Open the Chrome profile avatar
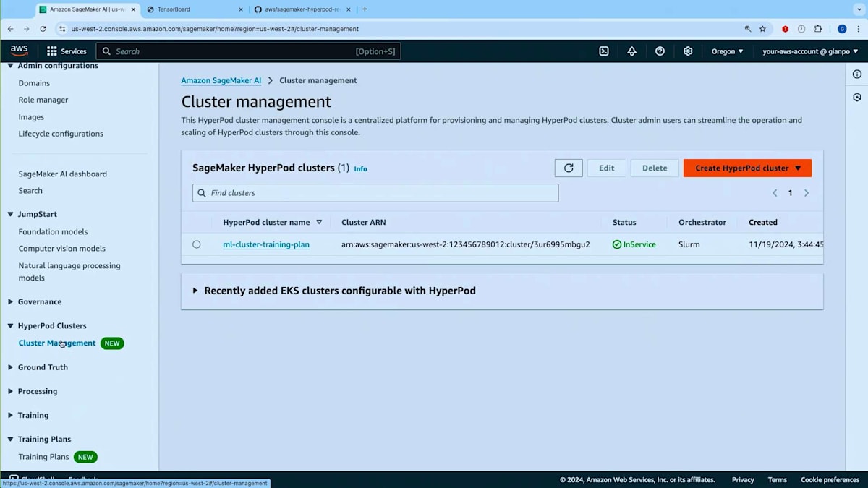Screen dimensions: 868x488 click(842, 29)
